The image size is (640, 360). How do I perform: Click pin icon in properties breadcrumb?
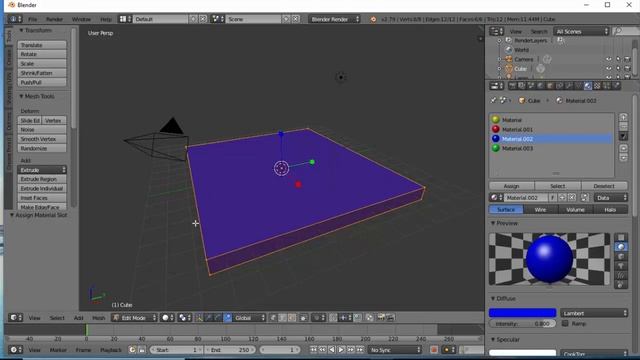(493, 100)
